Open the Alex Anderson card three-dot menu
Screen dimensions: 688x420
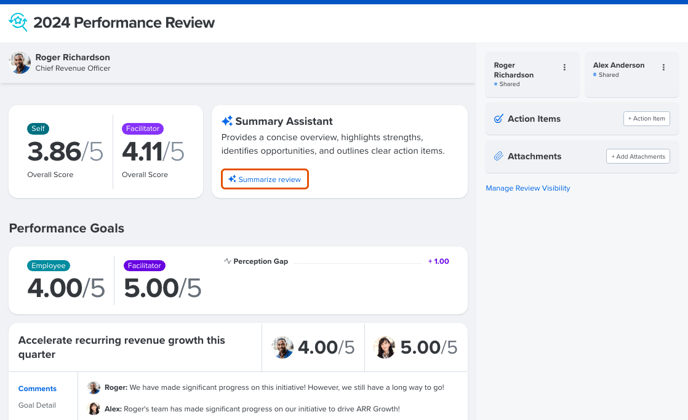click(x=663, y=67)
